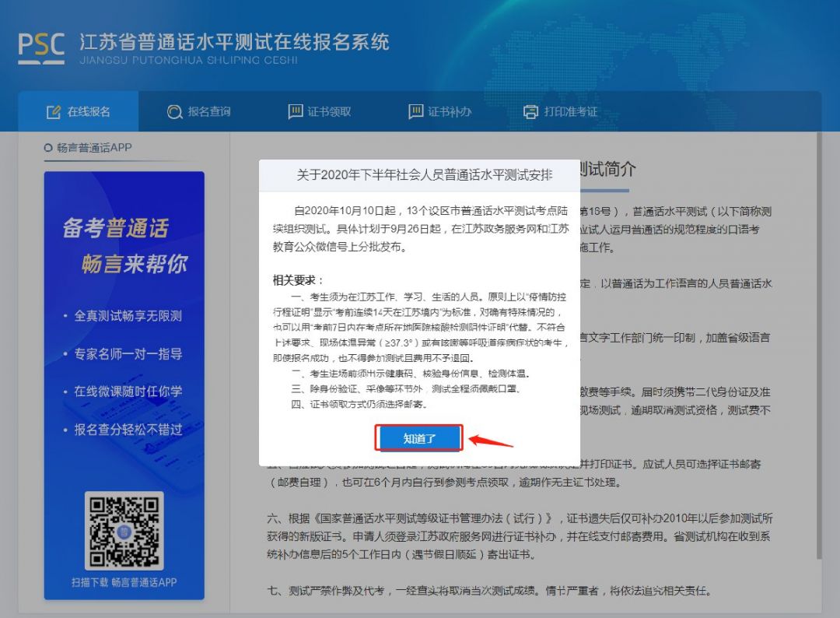
Task: Click the PSC site logo
Action: tap(41, 48)
